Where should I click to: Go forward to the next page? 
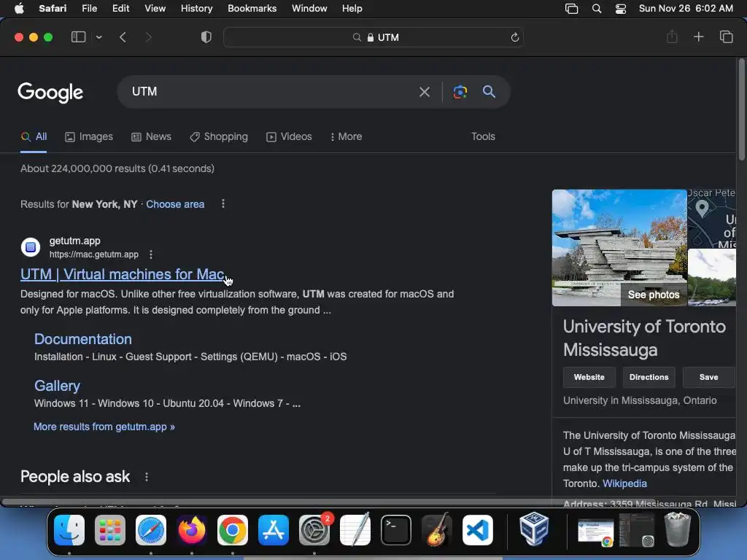(x=148, y=37)
